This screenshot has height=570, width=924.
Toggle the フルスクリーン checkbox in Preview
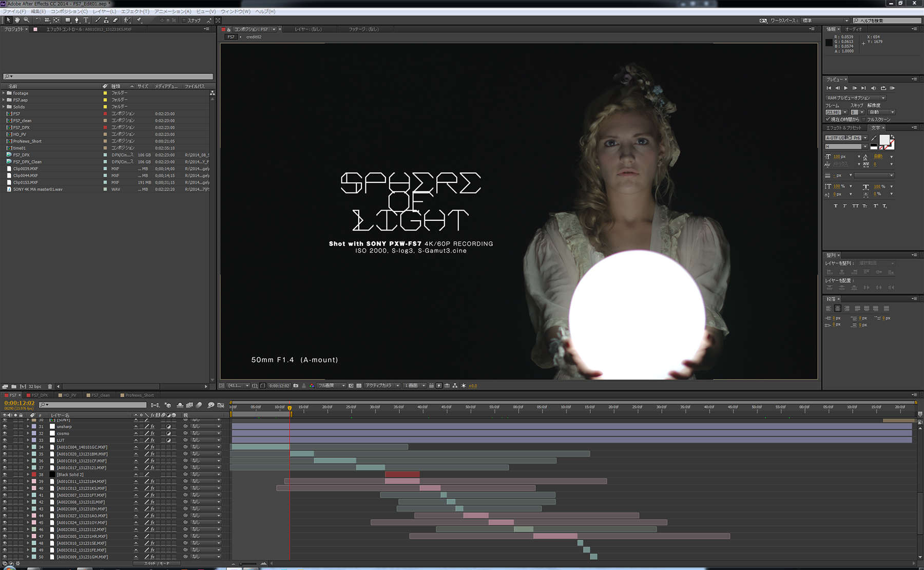pyautogui.click(x=865, y=119)
